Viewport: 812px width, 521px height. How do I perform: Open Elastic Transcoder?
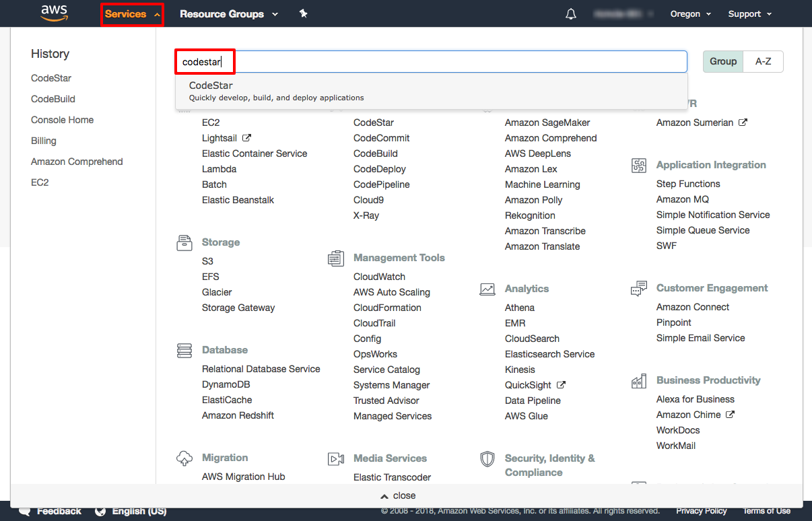pyautogui.click(x=392, y=477)
